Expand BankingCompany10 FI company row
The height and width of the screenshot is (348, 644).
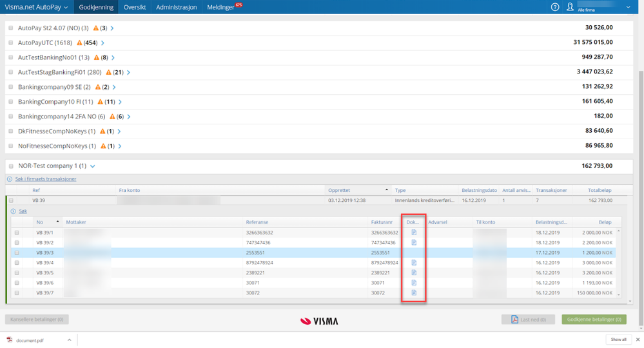tap(120, 102)
